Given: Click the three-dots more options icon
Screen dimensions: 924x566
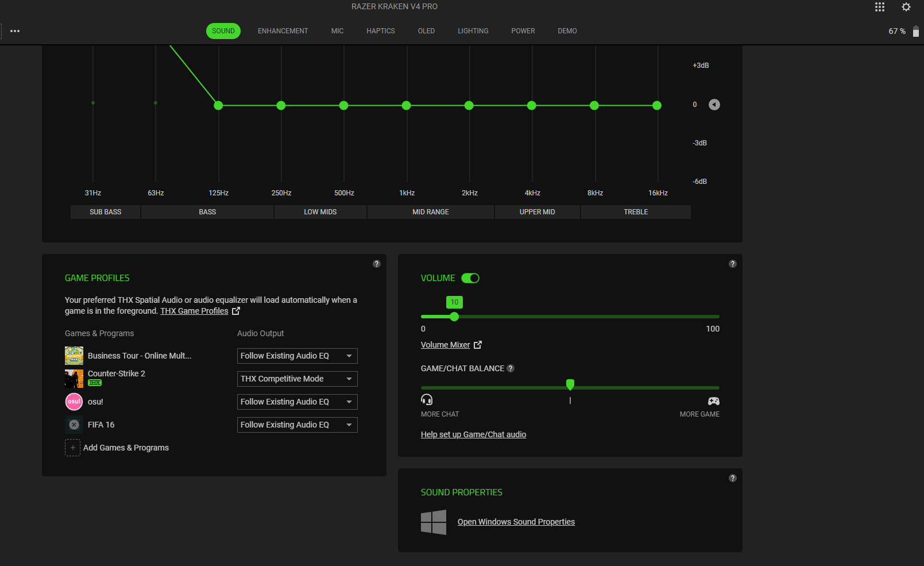Looking at the screenshot, I should click(x=15, y=31).
